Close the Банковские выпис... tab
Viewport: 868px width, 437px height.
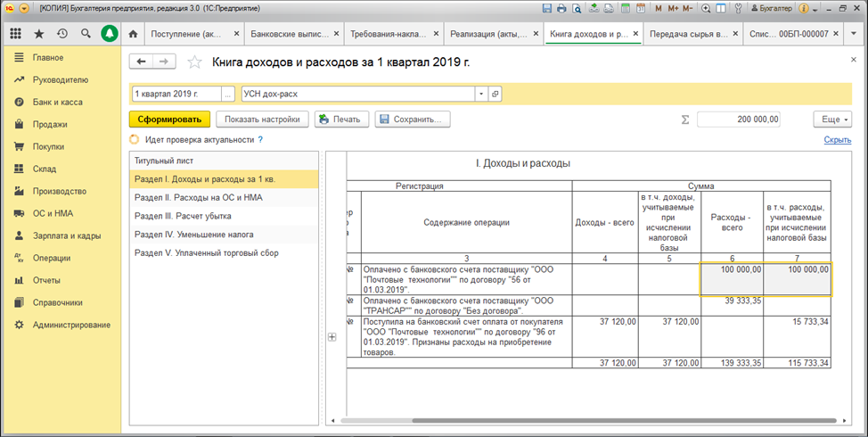pos(336,34)
